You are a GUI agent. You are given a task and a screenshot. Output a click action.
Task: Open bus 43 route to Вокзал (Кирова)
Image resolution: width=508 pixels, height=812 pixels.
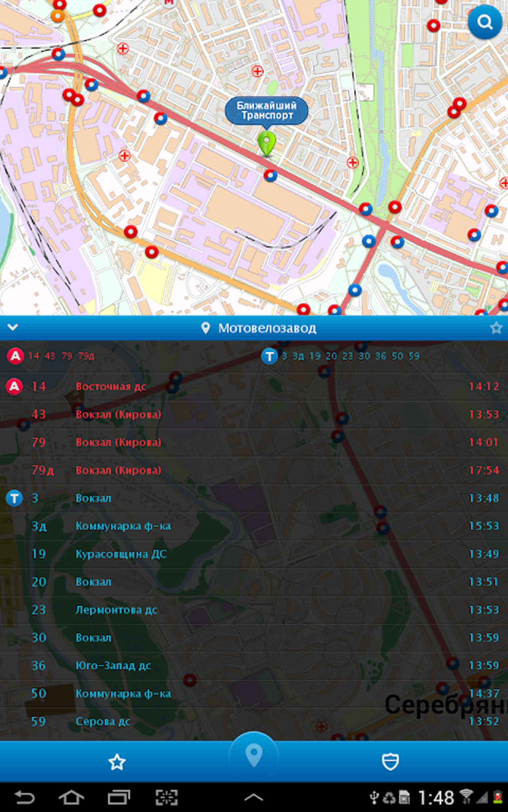pyautogui.click(x=254, y=414)
